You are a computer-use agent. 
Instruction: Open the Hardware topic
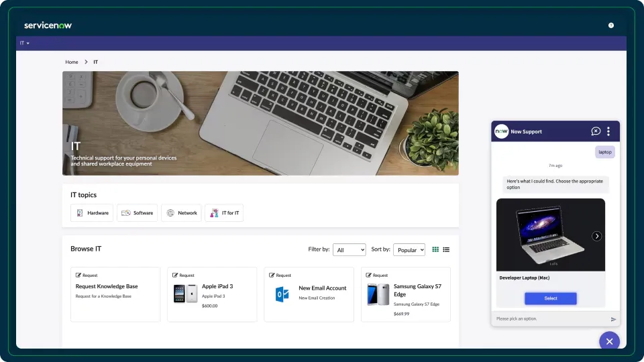(92, 213)
